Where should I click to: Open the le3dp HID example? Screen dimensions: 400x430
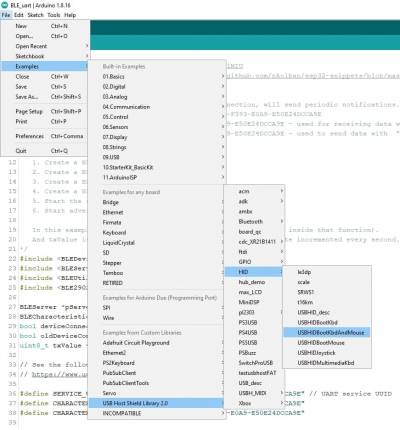click(x=327, y=272)
